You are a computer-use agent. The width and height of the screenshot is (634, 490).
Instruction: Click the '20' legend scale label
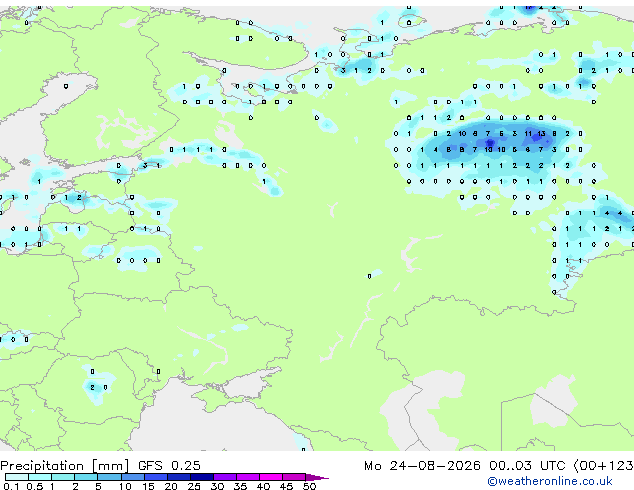click(171, 486)
